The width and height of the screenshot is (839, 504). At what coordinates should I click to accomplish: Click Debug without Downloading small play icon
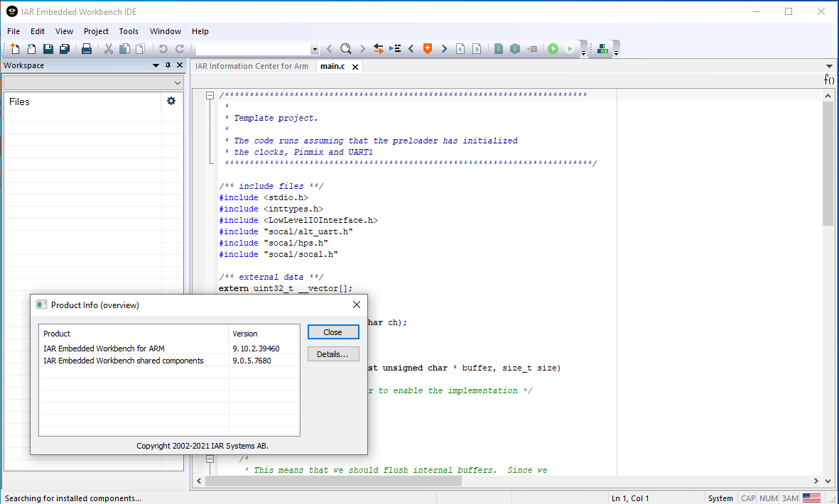point(570,49)
